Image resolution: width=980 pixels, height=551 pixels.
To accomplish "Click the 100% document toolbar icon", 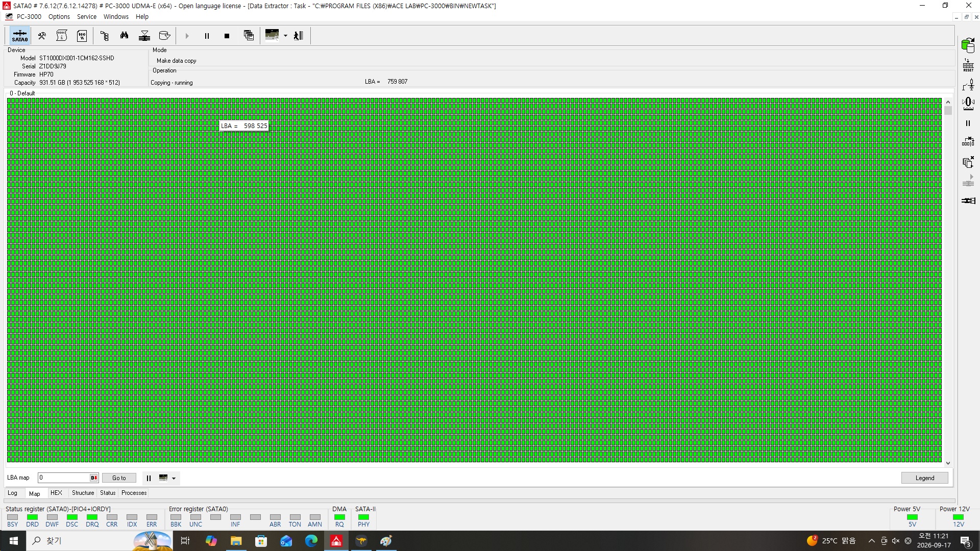I will point(82,36).
